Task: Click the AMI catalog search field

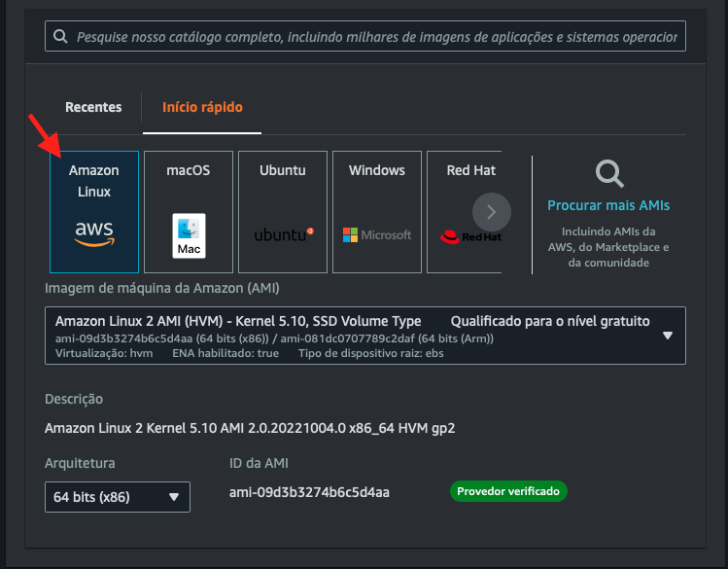Action: (364, 36)
